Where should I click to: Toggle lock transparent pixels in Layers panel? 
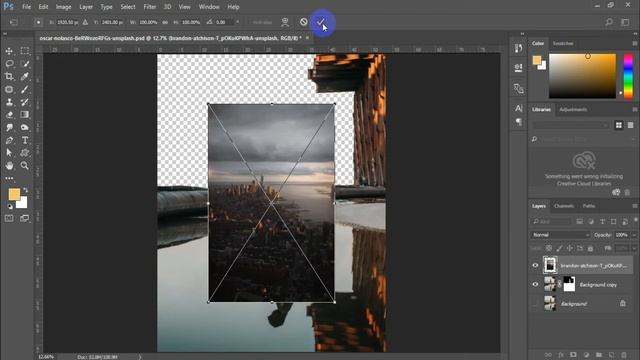[549, 248]
